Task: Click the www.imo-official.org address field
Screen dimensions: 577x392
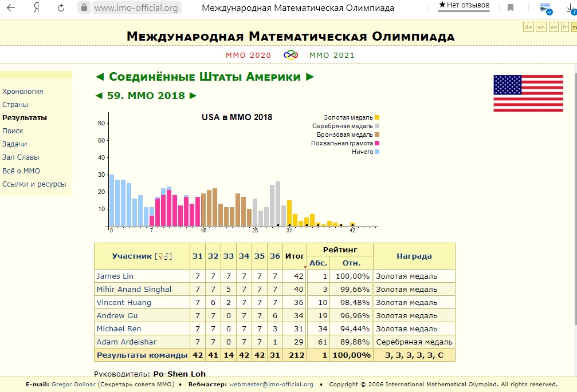Action: coord(136,7)
